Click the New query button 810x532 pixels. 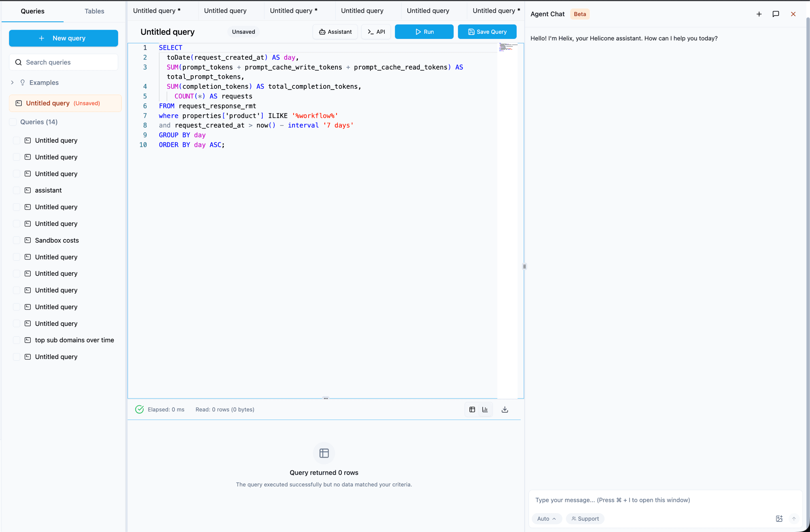64,38
